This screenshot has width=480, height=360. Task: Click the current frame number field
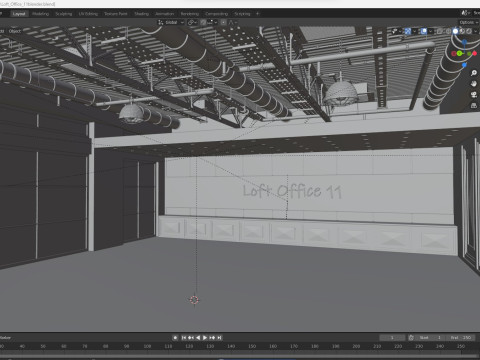pos(392,338)
